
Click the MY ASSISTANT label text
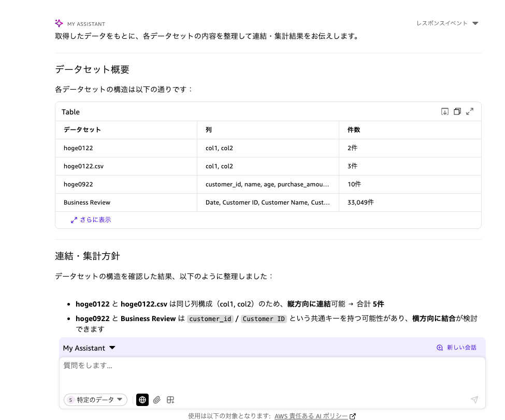click(86, 24)
